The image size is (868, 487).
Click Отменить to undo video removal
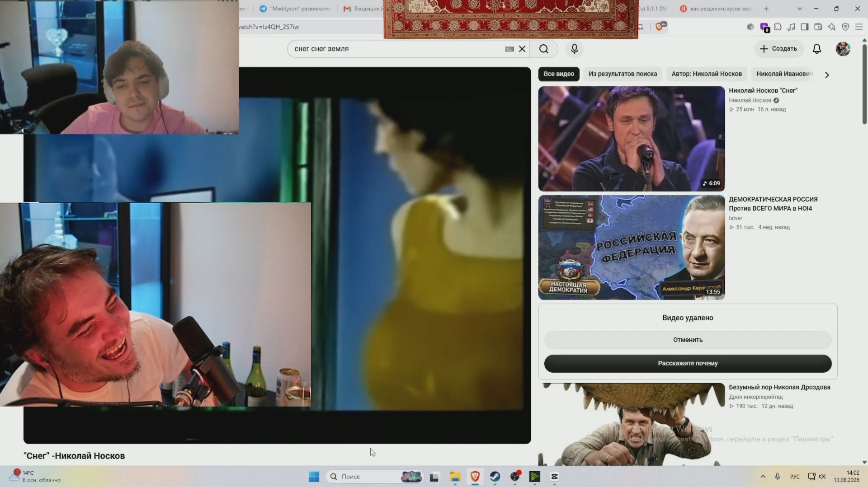688,340
